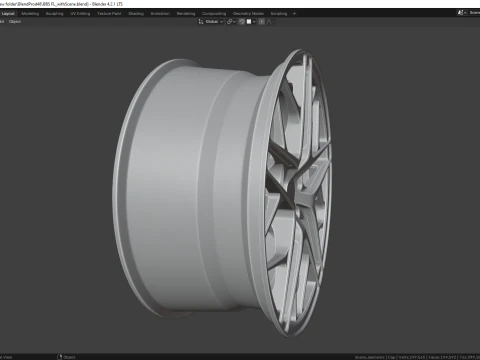Click the Faces count in status bar

tap(442, 357)
